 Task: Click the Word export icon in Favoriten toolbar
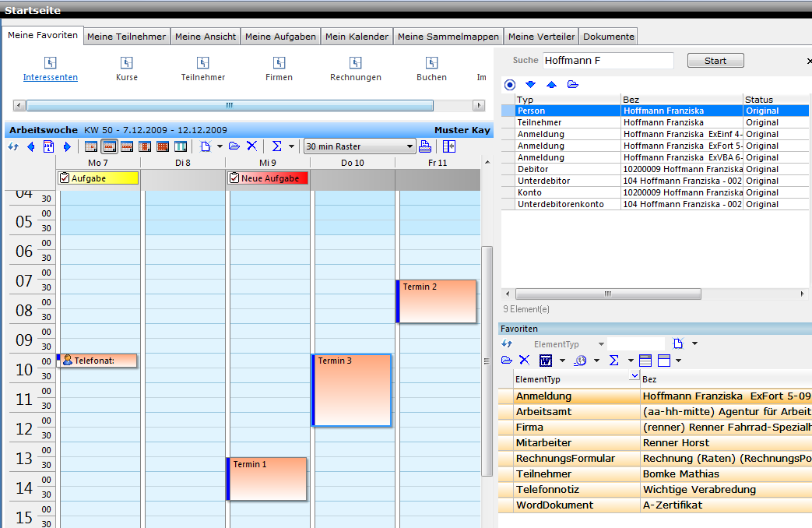[546, 360]
